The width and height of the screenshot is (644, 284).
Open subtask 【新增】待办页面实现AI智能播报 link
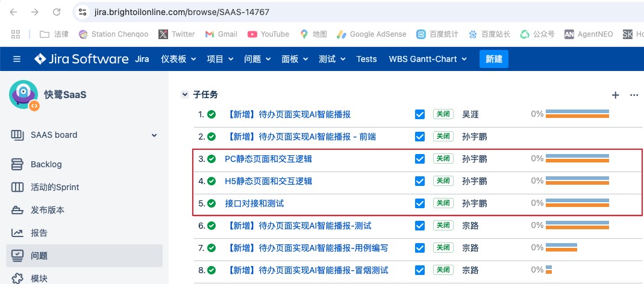pos(288,114)
